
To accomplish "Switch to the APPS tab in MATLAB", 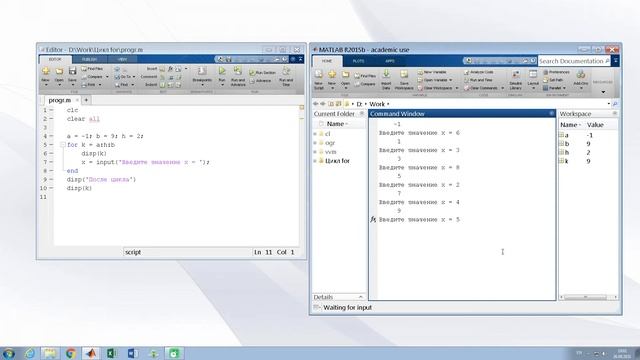I will point(390,61).
